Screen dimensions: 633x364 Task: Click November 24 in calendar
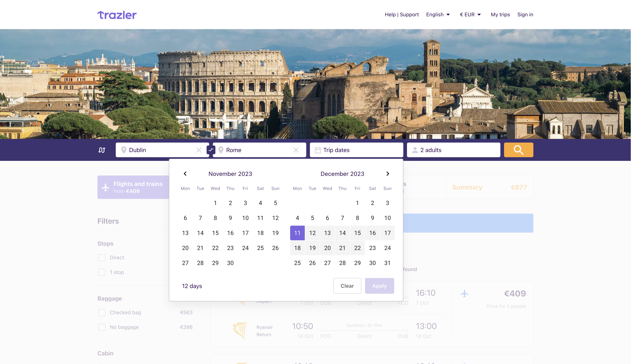click(245, 248)
